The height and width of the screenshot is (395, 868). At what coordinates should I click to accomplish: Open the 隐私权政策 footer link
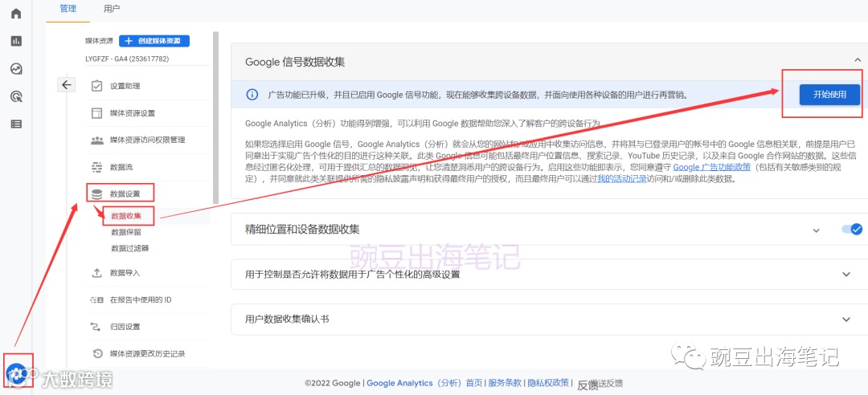point(548,383)
